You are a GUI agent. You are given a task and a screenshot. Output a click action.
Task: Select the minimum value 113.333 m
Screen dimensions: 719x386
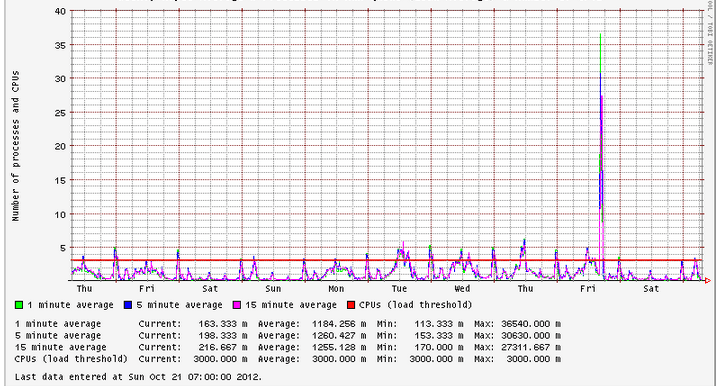(x=438, y=324)
